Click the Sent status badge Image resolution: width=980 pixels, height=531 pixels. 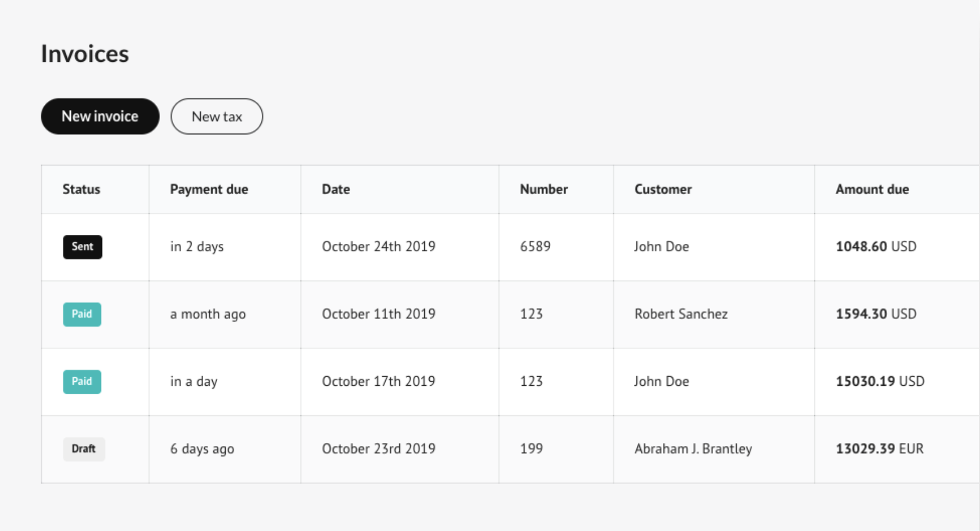82,247
